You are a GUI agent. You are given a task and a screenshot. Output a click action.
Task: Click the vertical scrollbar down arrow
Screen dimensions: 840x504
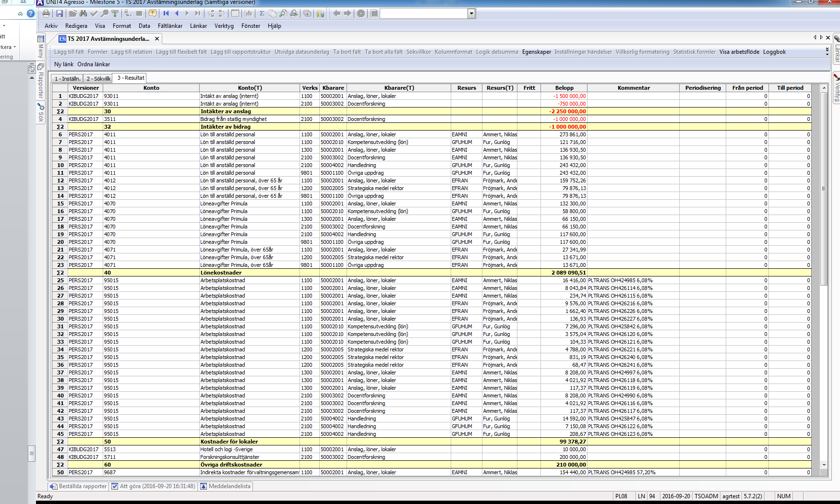tap(824, 465)
